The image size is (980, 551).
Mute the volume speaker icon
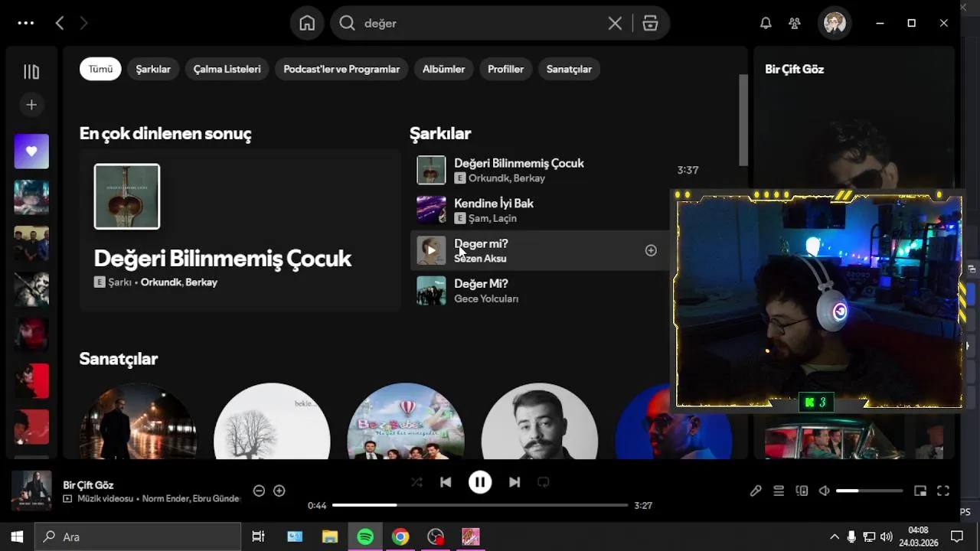tap(824, 491)
